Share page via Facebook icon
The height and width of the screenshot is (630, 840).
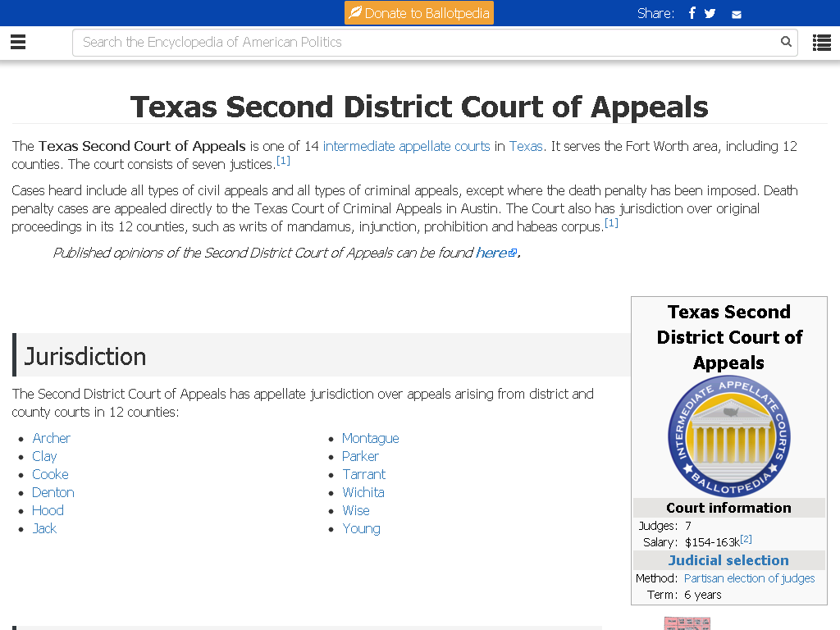tap(692, 13)
